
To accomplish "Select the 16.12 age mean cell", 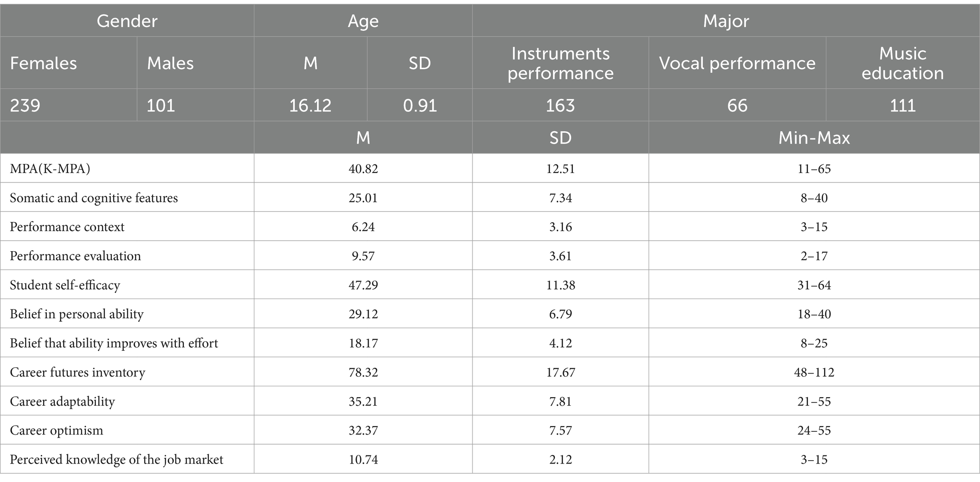I will point(310,105).
